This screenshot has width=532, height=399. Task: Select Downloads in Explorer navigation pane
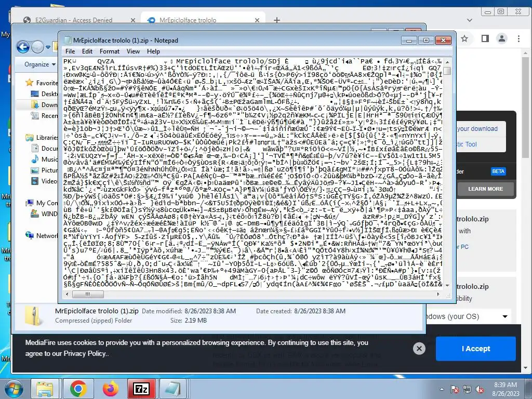[x=45, y=104]
